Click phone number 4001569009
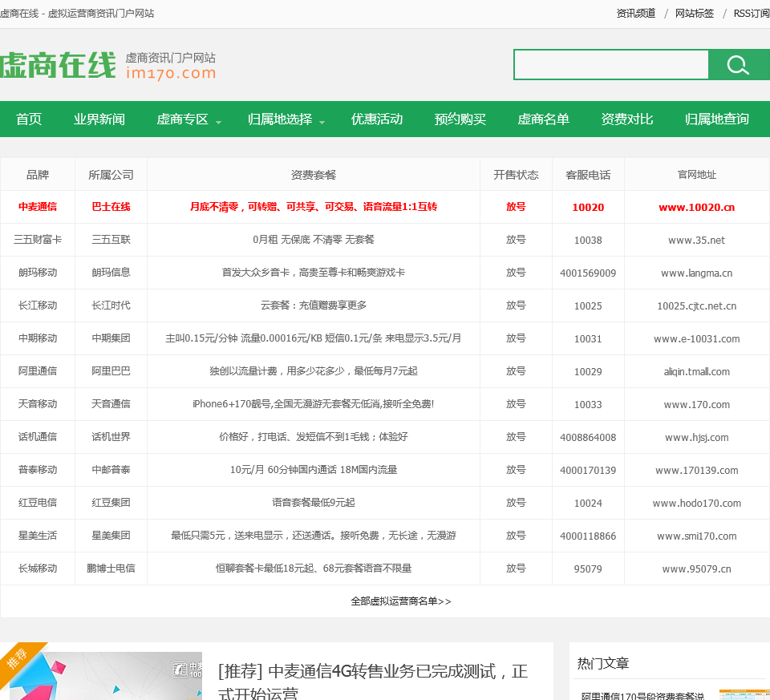Screen dimensions: 770x700 588,273
